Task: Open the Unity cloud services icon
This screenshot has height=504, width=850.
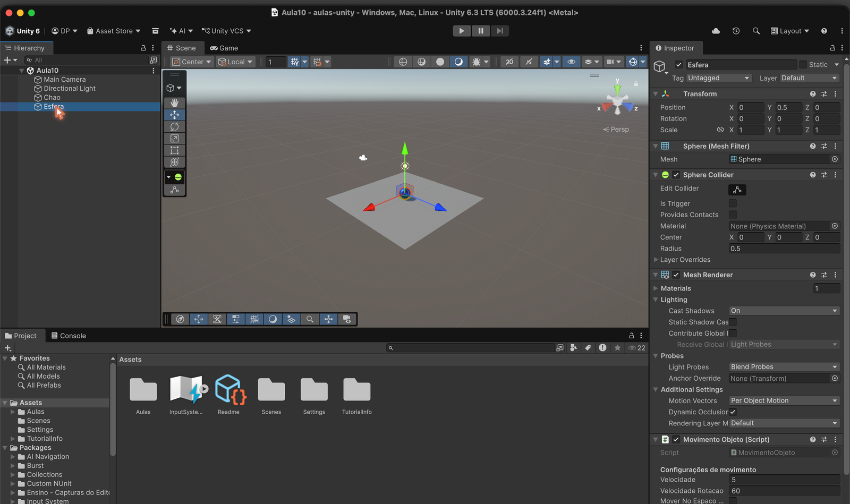Action: [x=716, y=31]
